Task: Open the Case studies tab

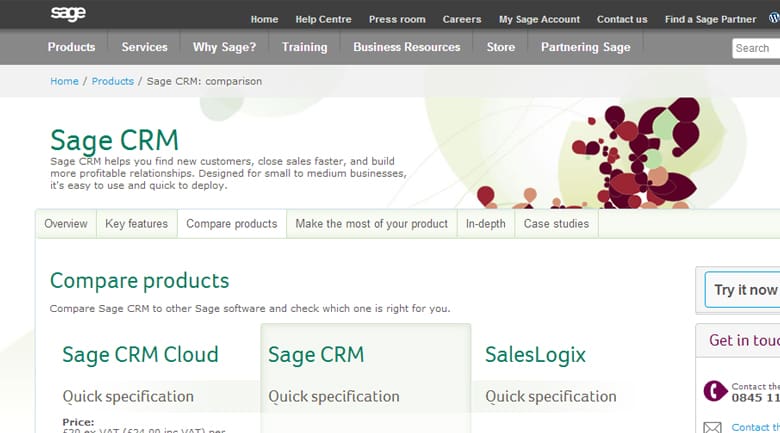Action: 556,224
